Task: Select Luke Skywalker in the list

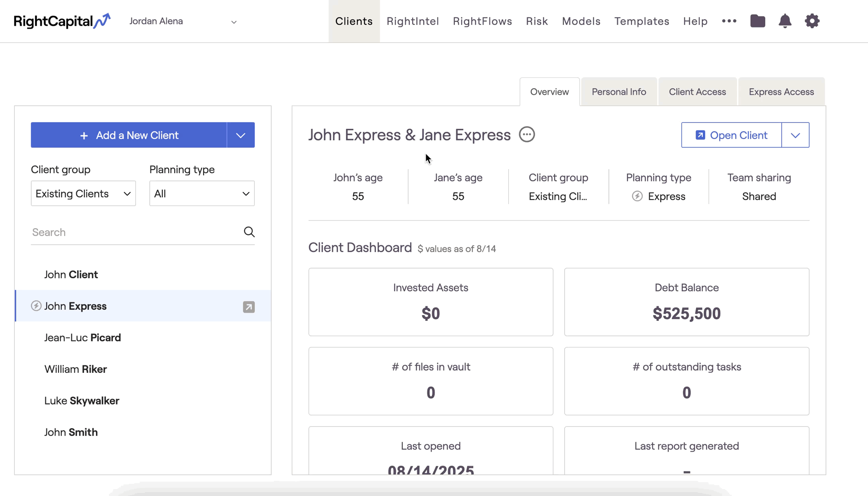Action: click(x=143, y=401)
